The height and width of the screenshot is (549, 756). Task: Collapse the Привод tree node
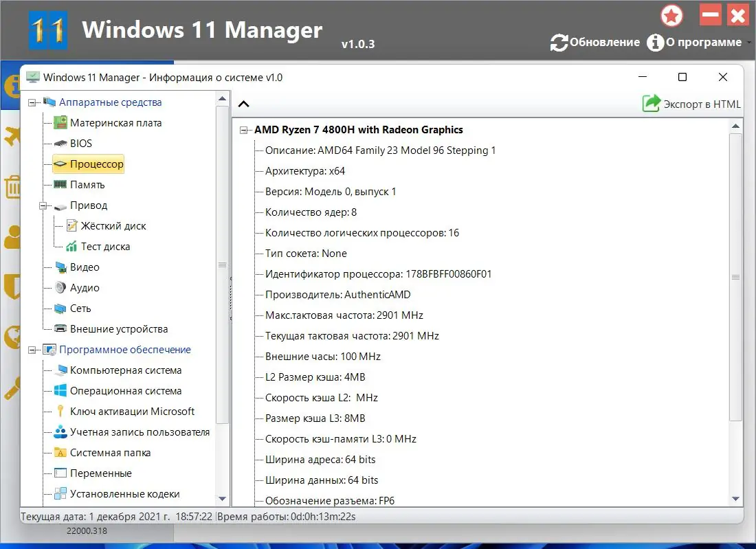pyautogui.click(x=43, y=205)
